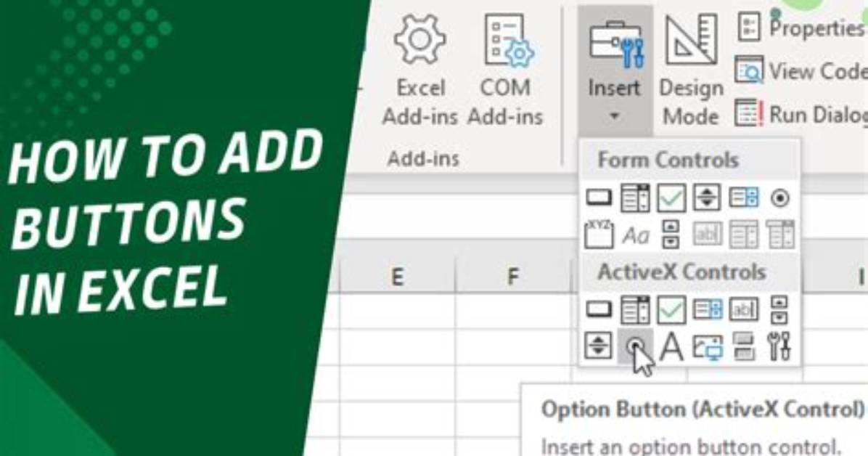
Task: Insert a Form Controls Option Button
Action: click(x=780, y=198)
